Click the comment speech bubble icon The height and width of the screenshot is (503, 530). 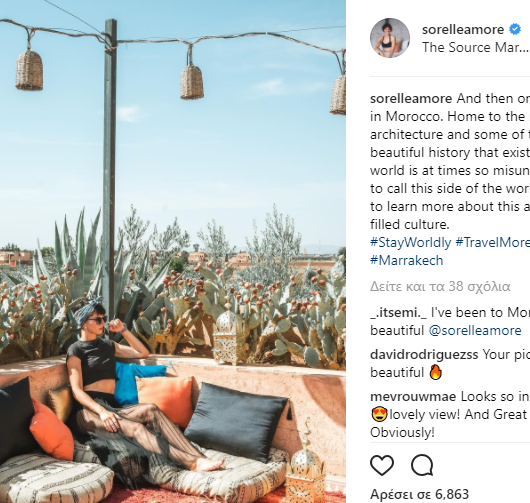[x=422, y=465]
